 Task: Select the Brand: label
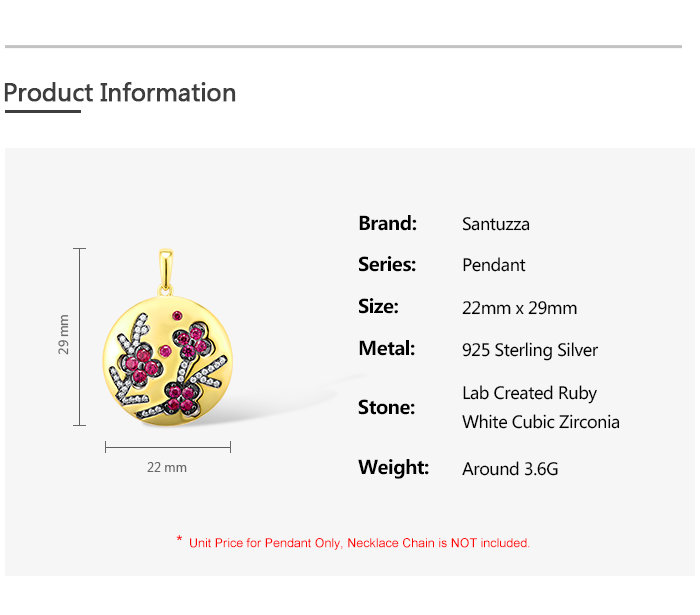point(387,223)
